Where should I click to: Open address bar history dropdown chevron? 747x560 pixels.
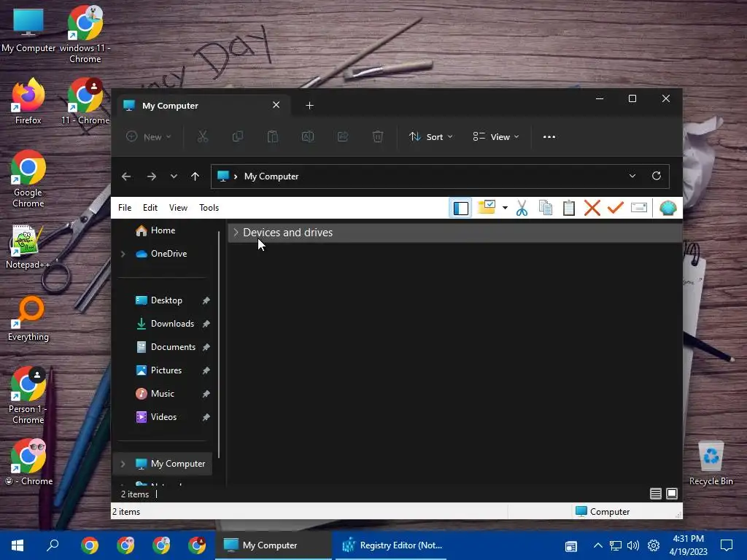coord(632,176)
